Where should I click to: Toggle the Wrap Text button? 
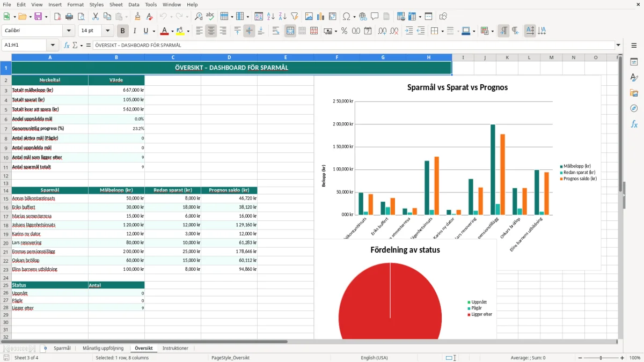click(276, 31)
